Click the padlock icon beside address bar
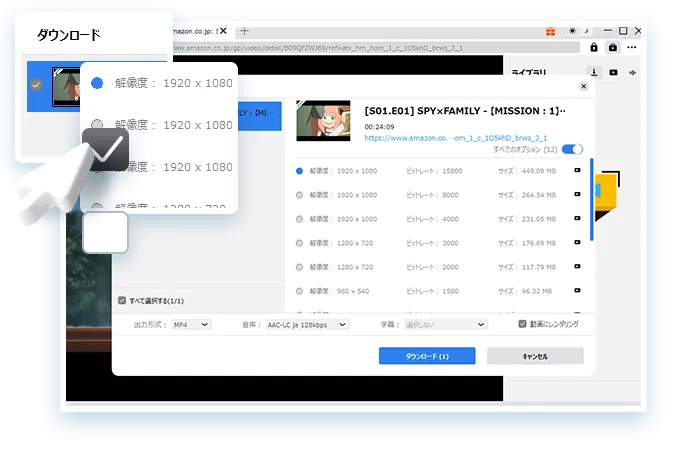684x449 pixels. (594, 47)
